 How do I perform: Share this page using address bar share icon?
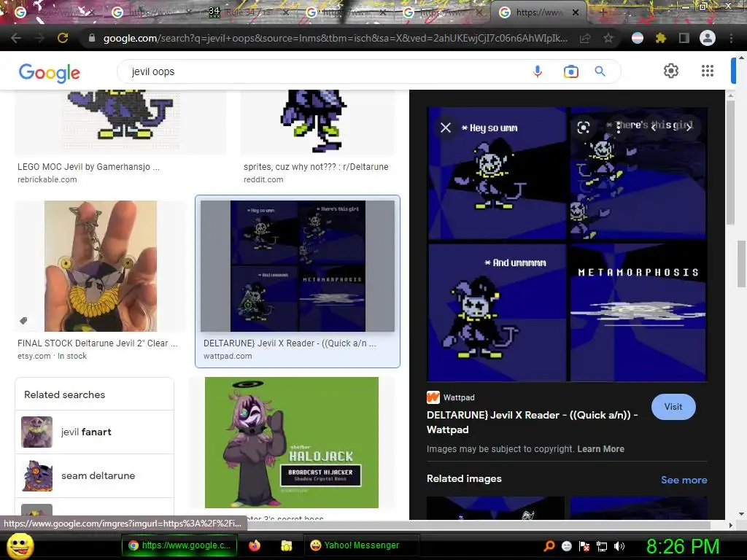click(x=585, y=39)
